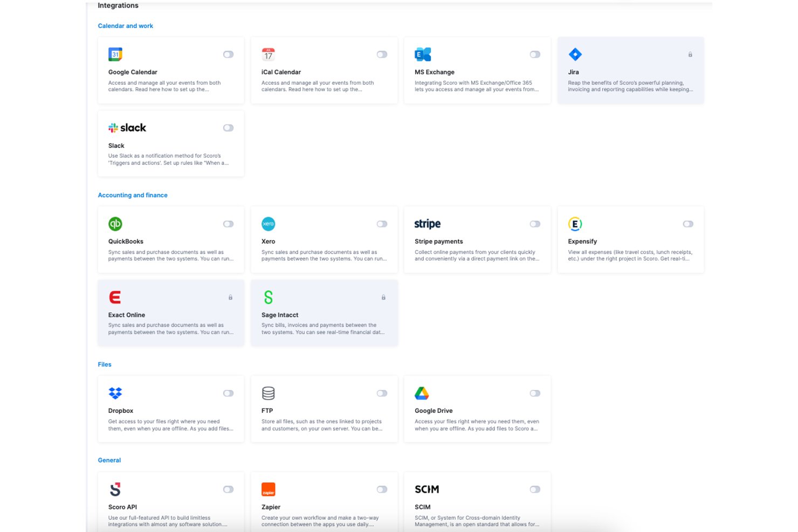Click the Jira diamond logo icon
The width and height of the screenshot is (798, 532).
click(575, 54)
